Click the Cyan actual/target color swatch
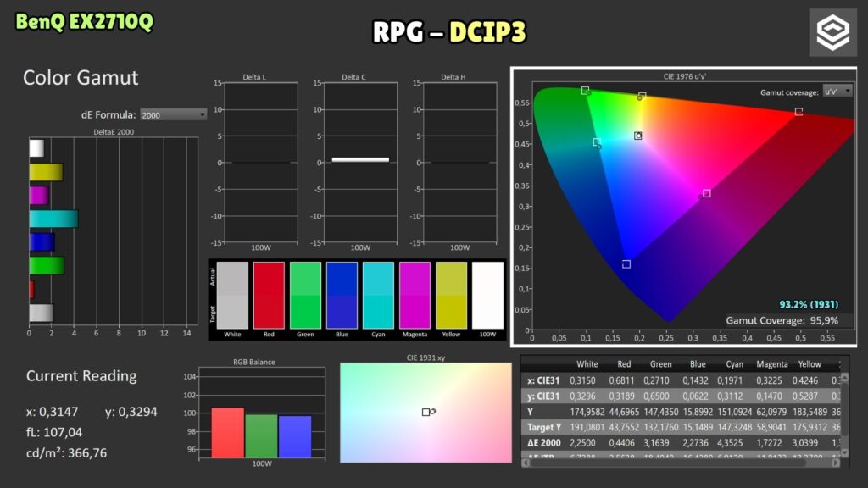 (x=379, y=296)
